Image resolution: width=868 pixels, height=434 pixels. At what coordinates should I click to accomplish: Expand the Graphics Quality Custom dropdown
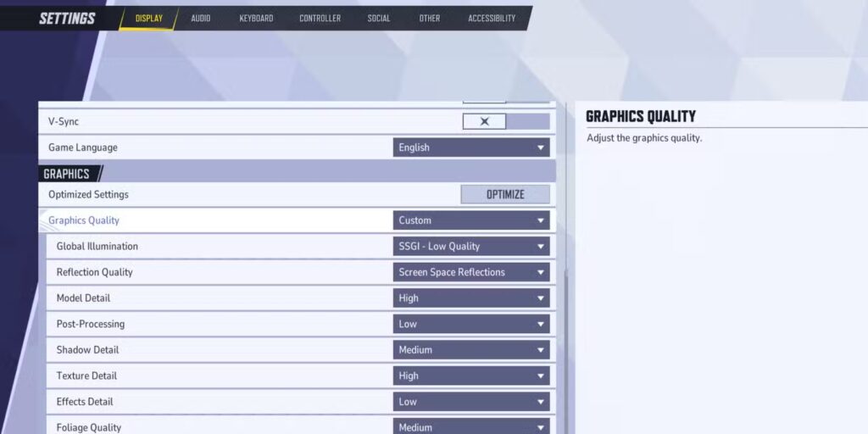(471, 220)
